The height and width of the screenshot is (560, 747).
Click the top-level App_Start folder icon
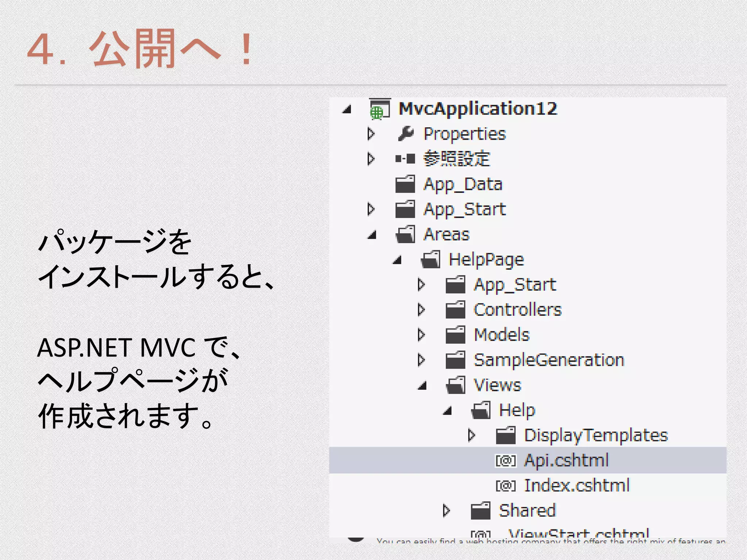(405, 209)
